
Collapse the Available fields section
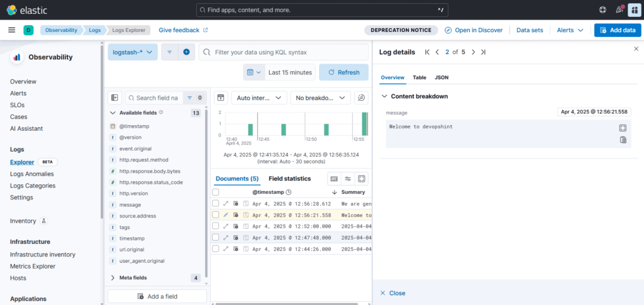pos(113,113)
